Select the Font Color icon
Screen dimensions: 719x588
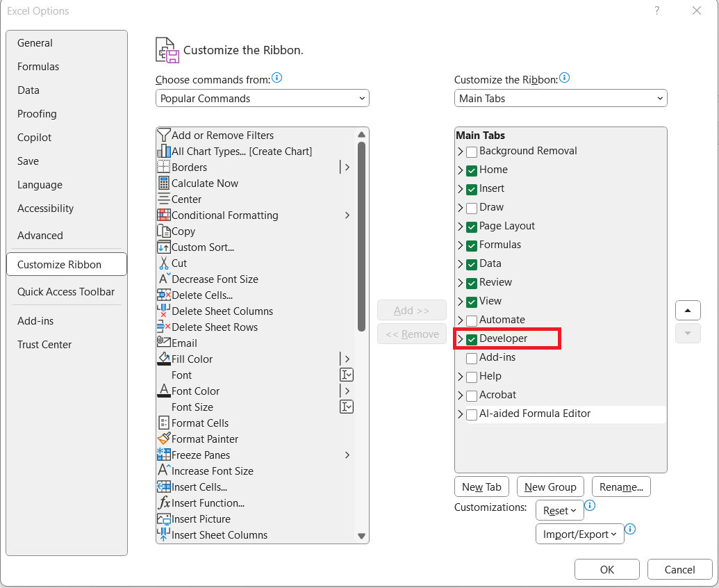click(164, 391)
